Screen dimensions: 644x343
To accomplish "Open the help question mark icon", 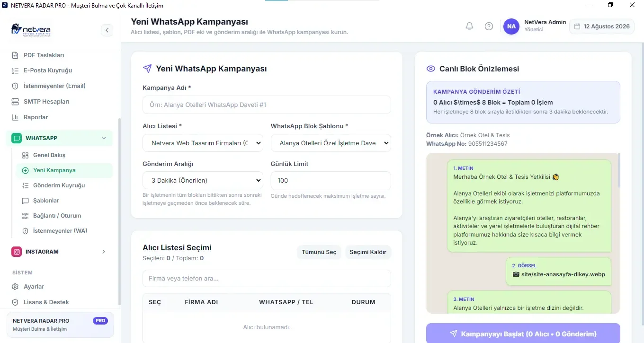I will pyautogui.click(x=489, y=26).
